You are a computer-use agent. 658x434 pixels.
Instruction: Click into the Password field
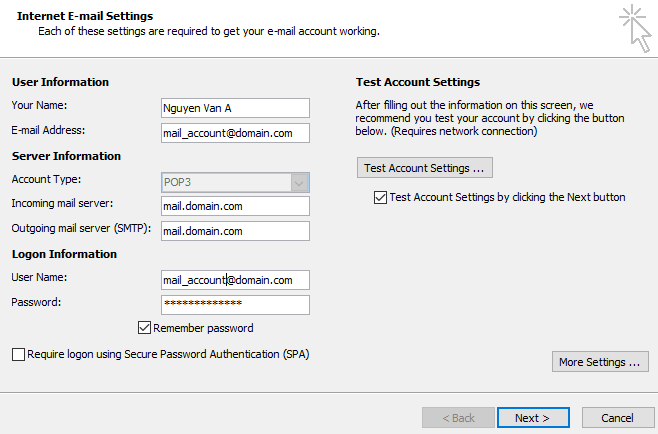(235, 305)
